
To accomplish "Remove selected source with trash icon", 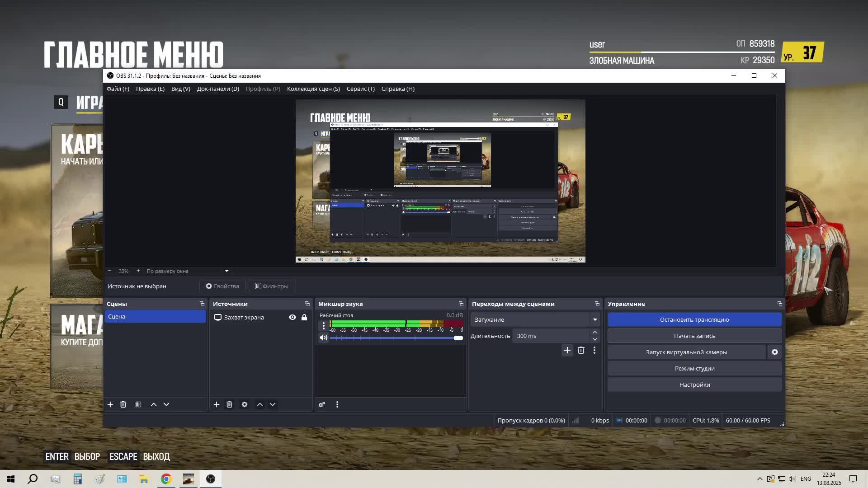I will [229, 404].
